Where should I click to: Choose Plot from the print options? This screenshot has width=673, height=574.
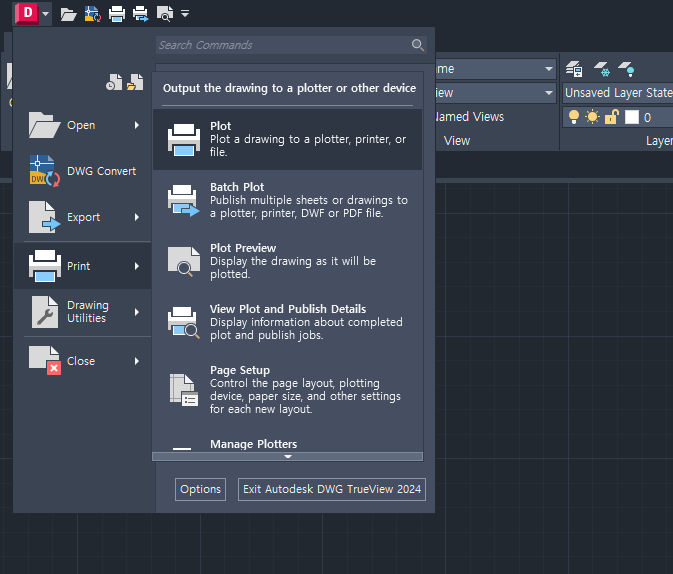288,139
